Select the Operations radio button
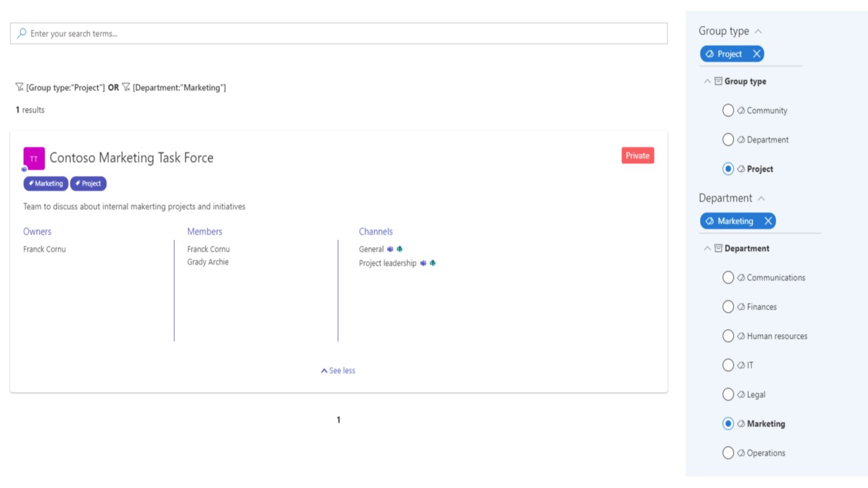 728,453
